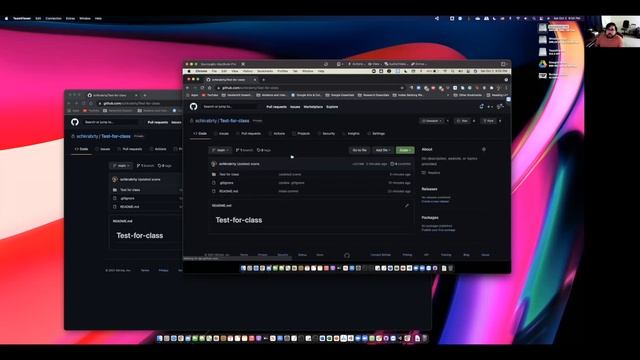Screen dimensions: 640x360
Task: Click the gear icon beside About
Action: coord(484,149)
